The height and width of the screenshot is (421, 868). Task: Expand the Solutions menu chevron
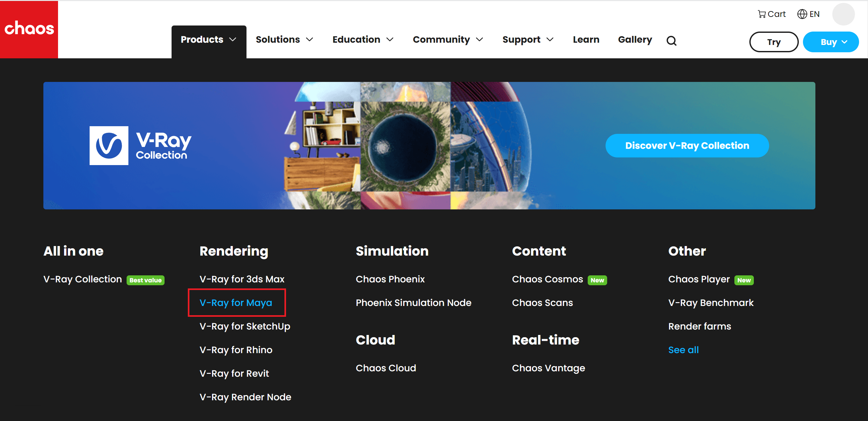pos(309,40)
